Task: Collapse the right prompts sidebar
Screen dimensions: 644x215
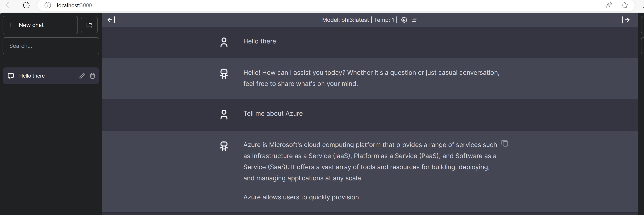Action: point(626,20)
